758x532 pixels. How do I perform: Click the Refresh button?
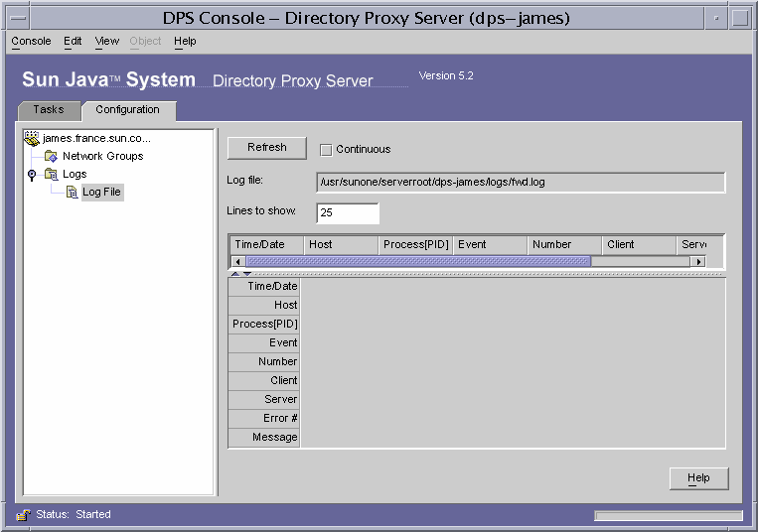(267, 148)
